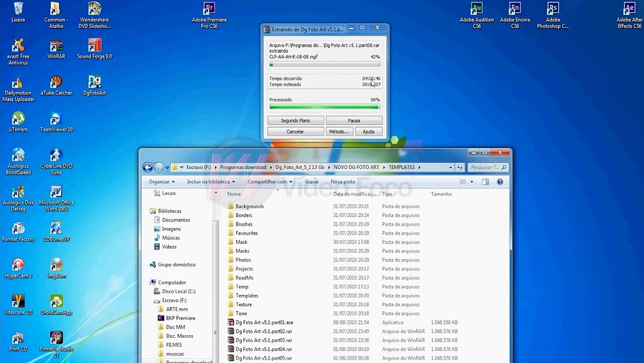Image resolution: width=644 pixels, height=363 pixels.
Task: Launch DroidCamApp icon
Action: pos(56,305)
